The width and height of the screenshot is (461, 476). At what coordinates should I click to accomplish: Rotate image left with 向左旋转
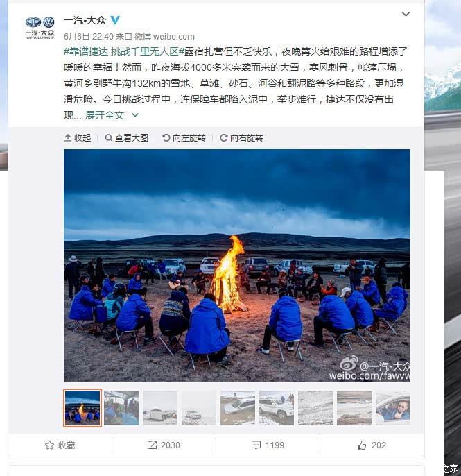click(184, 138)
